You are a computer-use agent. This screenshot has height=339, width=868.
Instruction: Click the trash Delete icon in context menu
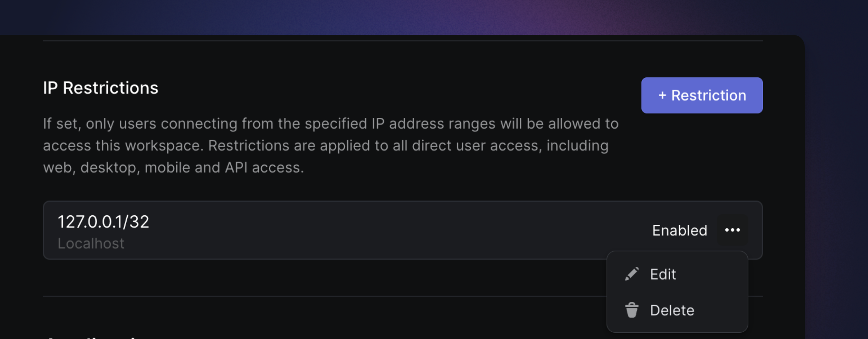click(632, 310)
